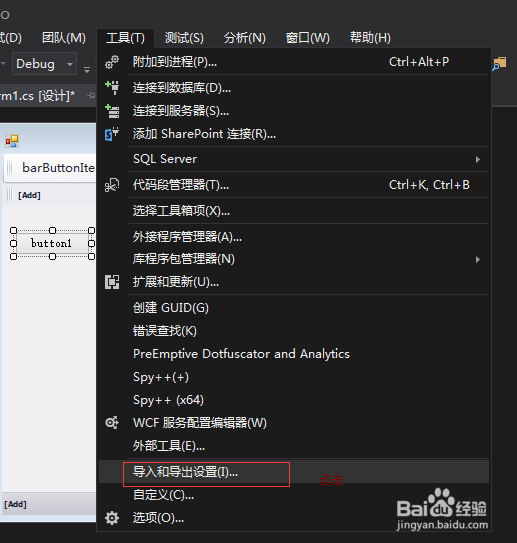Click the Connect to Server icon

point(112,111)
